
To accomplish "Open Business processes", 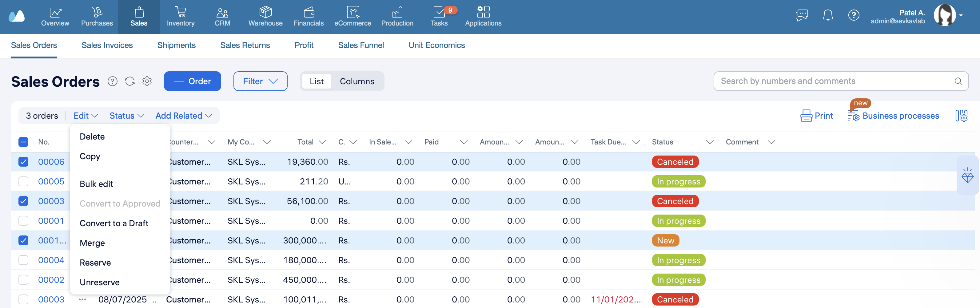I will pyautogui.click(x=893, y=116).
